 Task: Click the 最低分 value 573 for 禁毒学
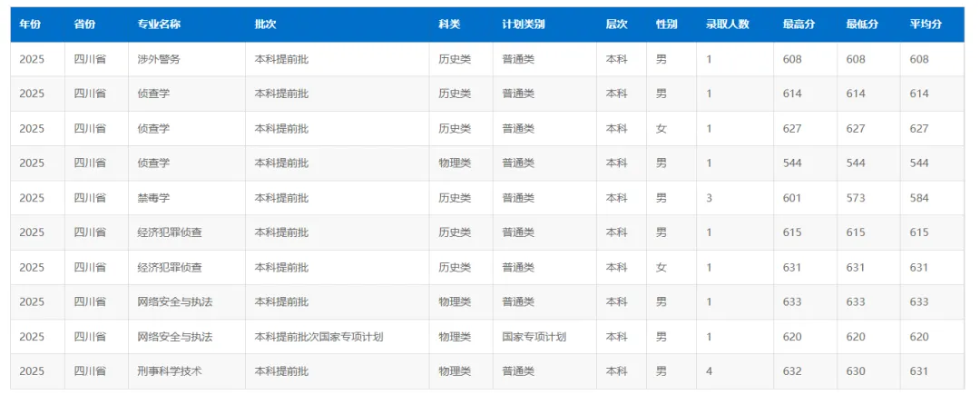[x=856, y=198]
